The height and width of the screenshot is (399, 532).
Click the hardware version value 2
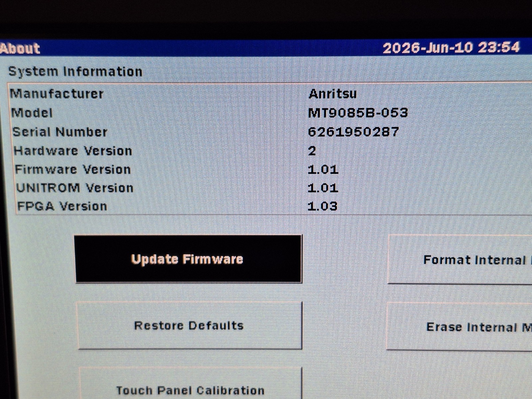pyautogui.click(x=312, y=151)
